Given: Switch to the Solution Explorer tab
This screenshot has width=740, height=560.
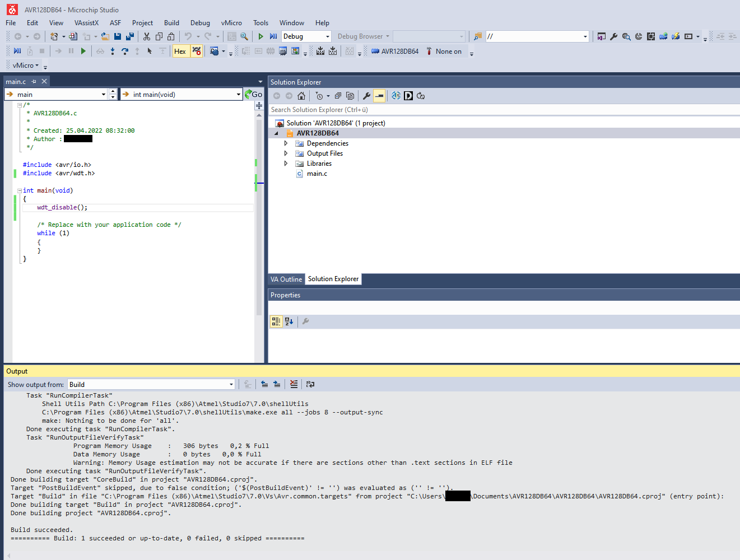Looking at the screenshot, I should pos(333,279).
